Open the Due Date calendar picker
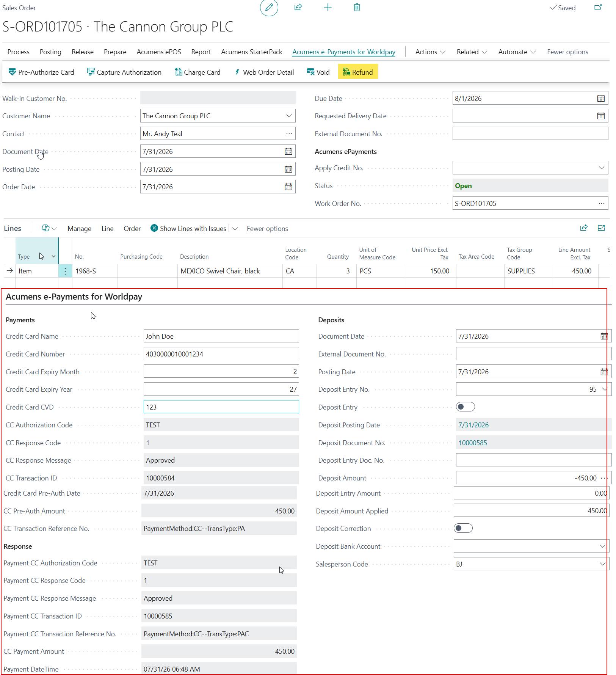Image resolution: width=616 pixels, height=675 pixels. 601,98
